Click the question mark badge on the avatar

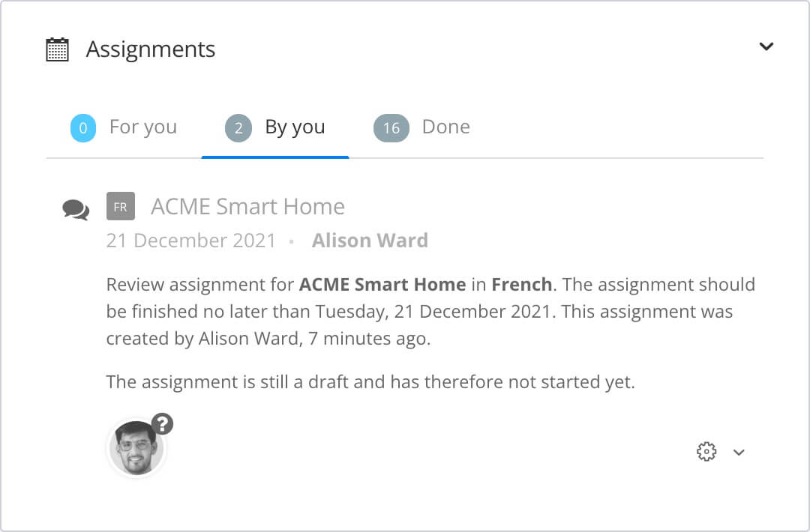[x=161, y=424]
